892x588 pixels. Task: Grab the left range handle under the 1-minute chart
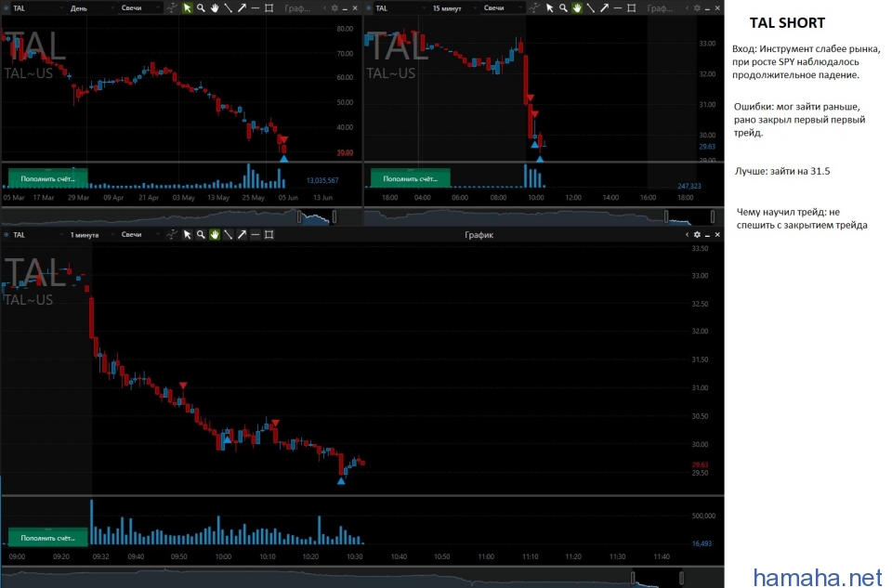pyautogui.click(x=633, y=578)
